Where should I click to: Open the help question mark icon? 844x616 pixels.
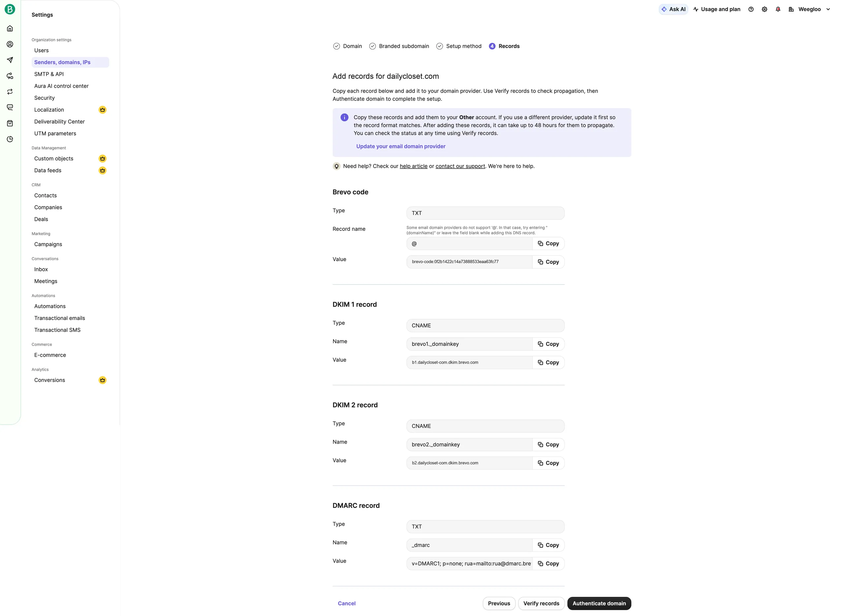[x=751, y=9]
